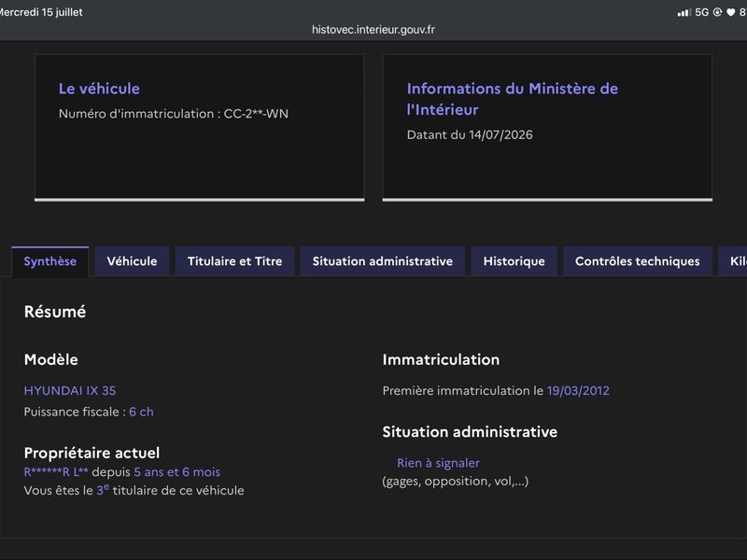Image resolution: width=747 pixels, height=560 pixels.
Task: Click the first registration date 19/03/2012
Action: 578,391
